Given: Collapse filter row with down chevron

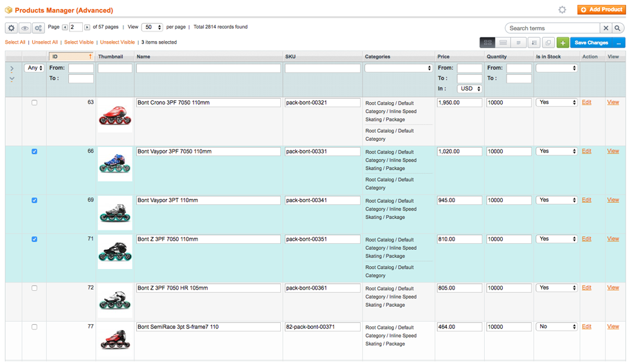Looking at the screenshot, I should point(12,79).
